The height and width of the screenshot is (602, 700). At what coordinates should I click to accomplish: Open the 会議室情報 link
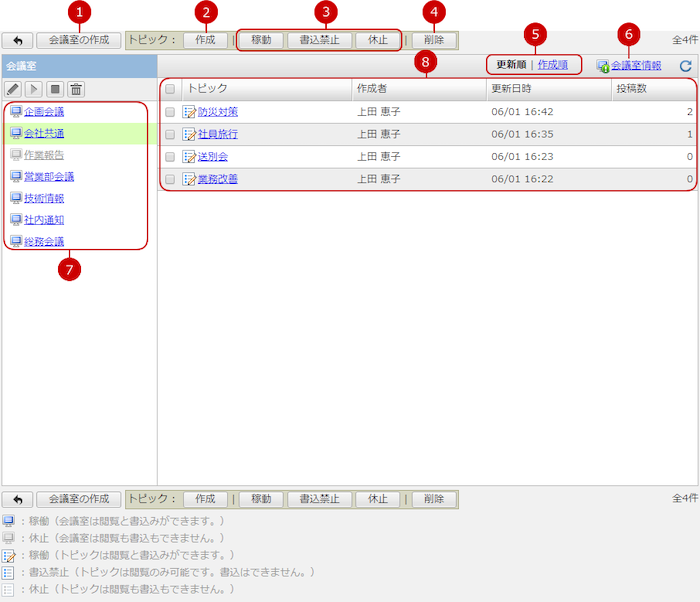(635, 66)
